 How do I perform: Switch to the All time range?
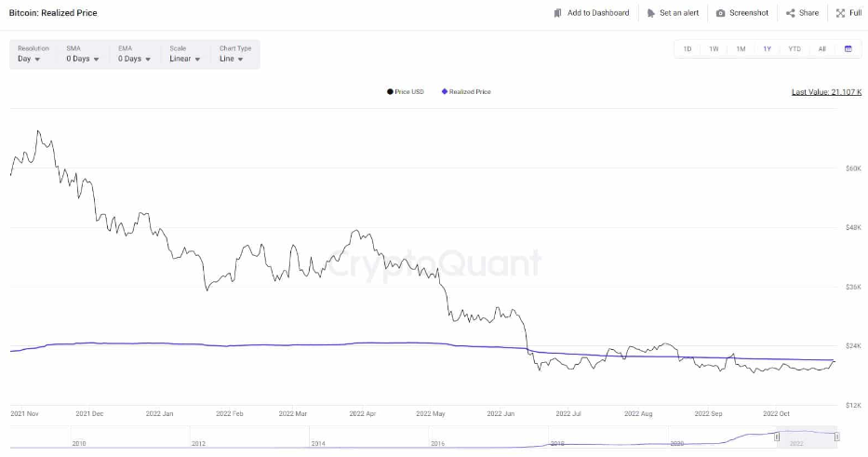click(822, 48)
